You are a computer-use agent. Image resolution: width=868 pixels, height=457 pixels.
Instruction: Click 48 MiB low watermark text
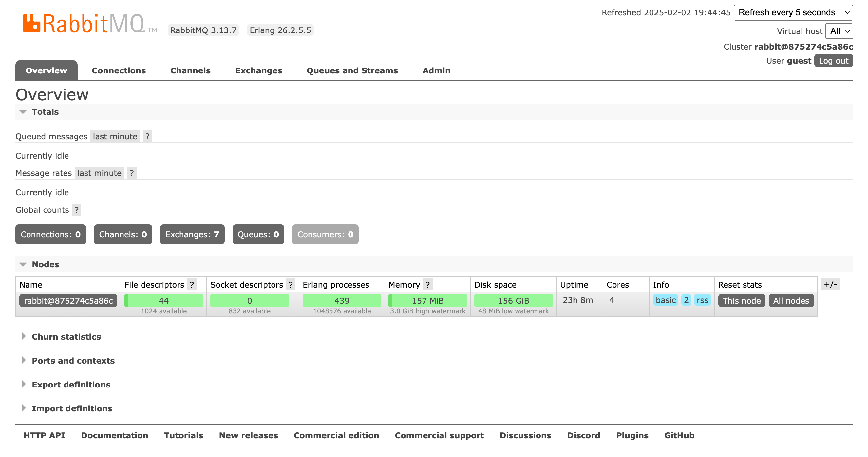tap(514, 311)
